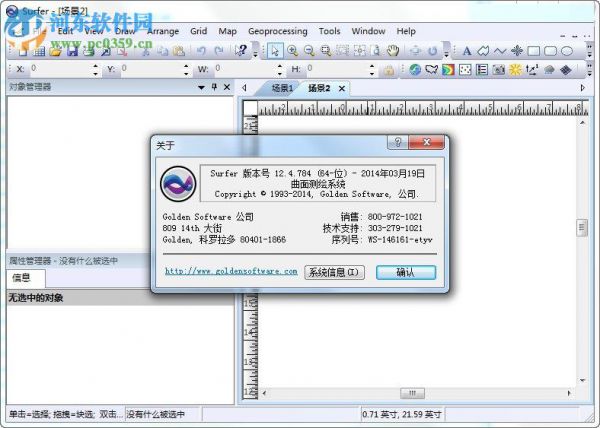Toggle the 对象管理器 auto-hide pin

point(214,87)
